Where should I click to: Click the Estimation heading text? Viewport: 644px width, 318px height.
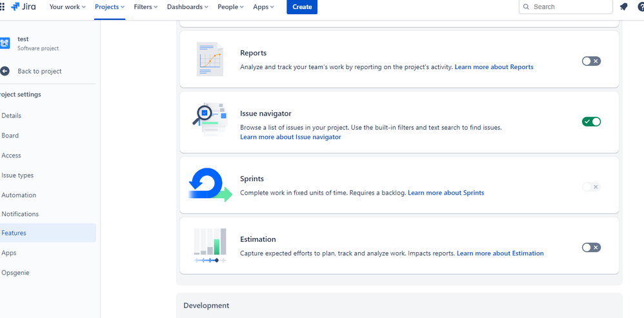pos(258,239)
